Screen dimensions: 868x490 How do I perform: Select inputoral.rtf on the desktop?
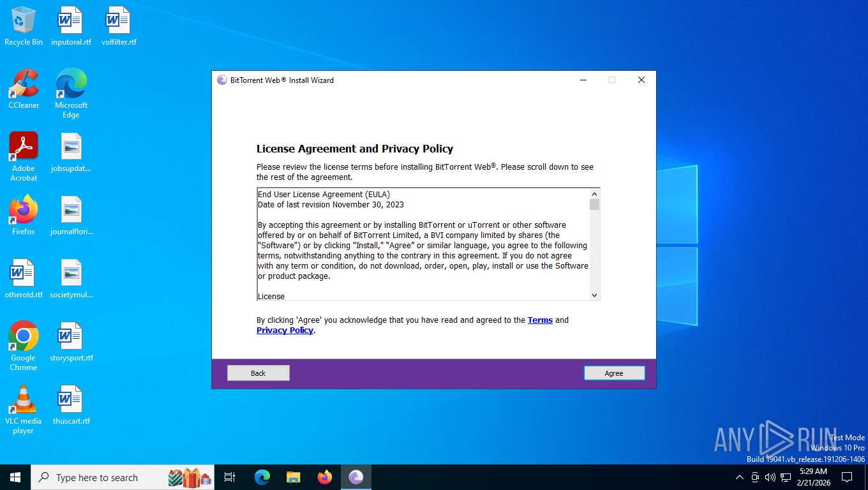(x=71, y=27)
